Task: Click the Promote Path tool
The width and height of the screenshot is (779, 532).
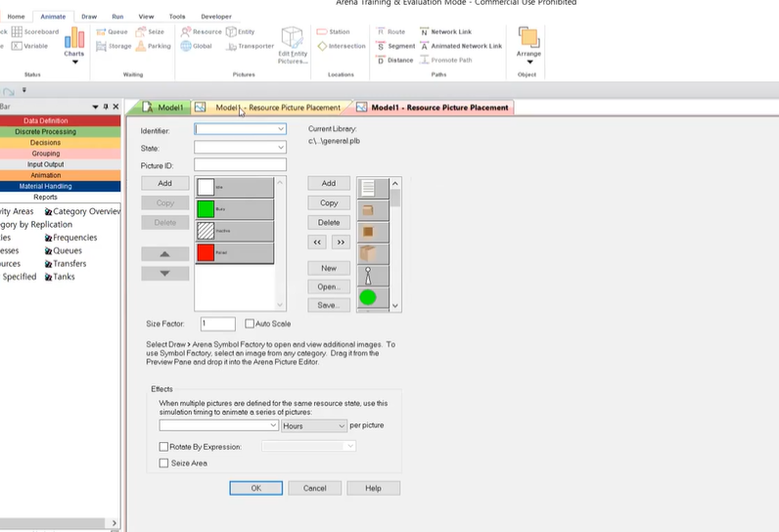Action: pos(445,60)
